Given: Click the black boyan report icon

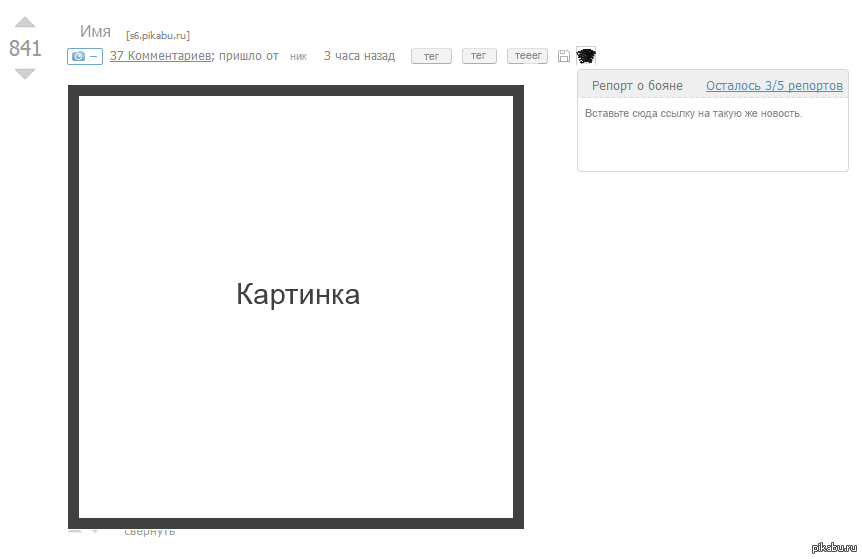Looking at the screenshot, I should (586, 56).
